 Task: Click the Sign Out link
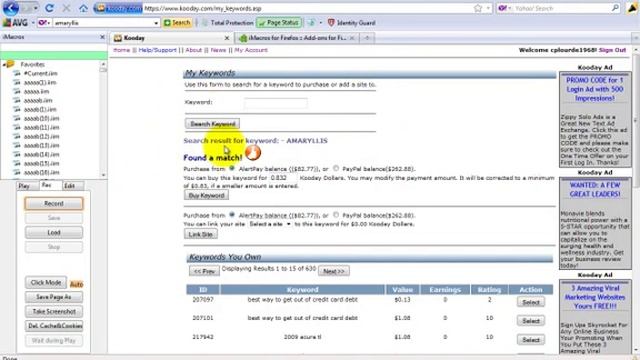612,50
